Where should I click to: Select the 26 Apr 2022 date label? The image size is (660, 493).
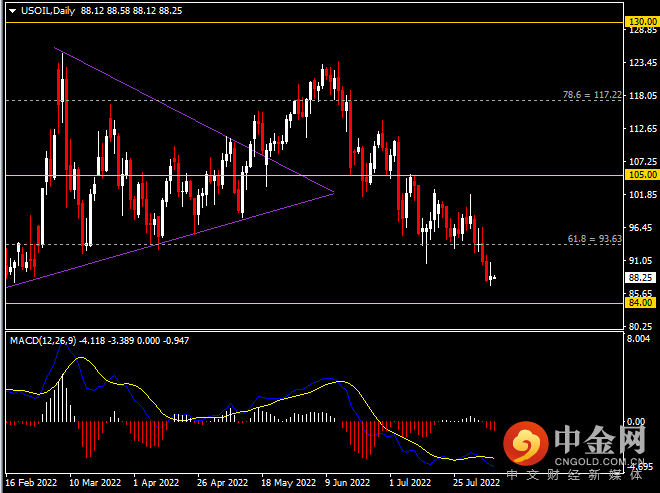(223, 482)
